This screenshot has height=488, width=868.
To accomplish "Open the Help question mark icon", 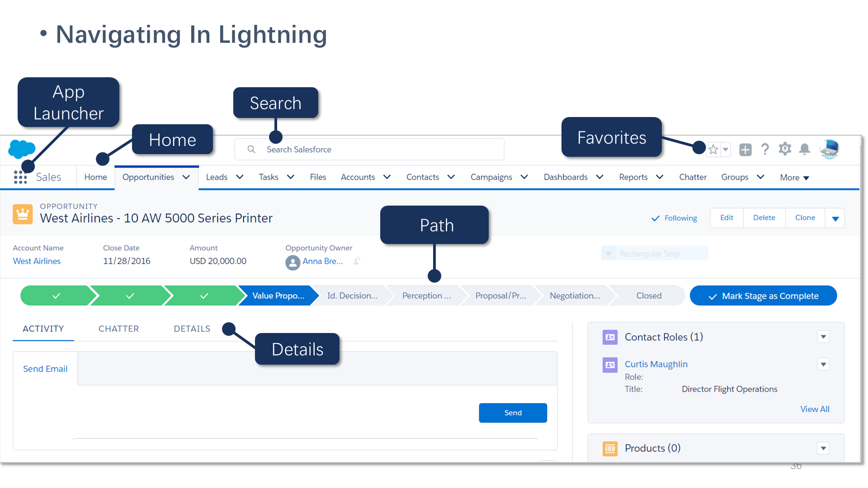I will tap(765, 149).
